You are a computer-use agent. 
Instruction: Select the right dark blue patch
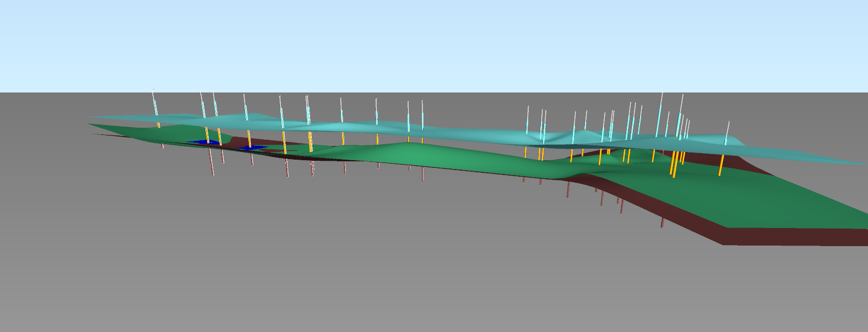(252, 148)
